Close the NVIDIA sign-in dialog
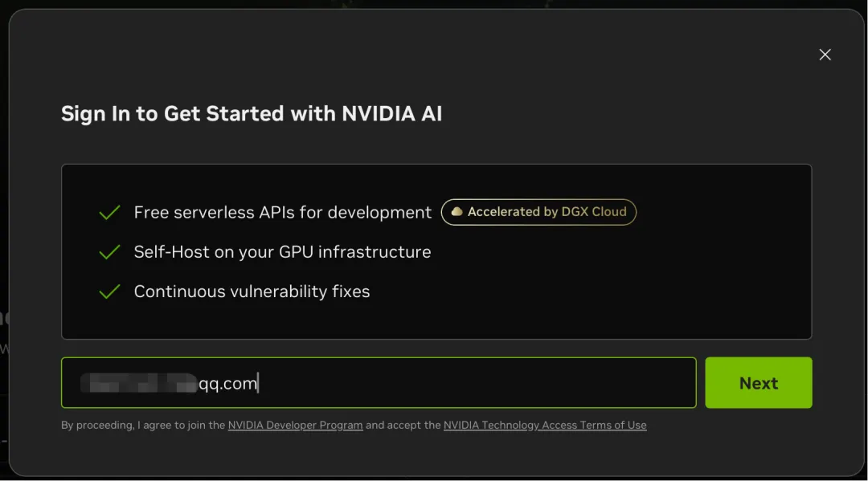This screenshot has width=868, height=481. click(825, 55)
